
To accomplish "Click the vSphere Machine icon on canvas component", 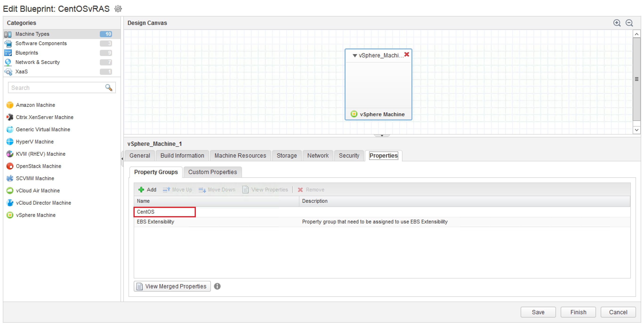I will click(x=354, y=114).
